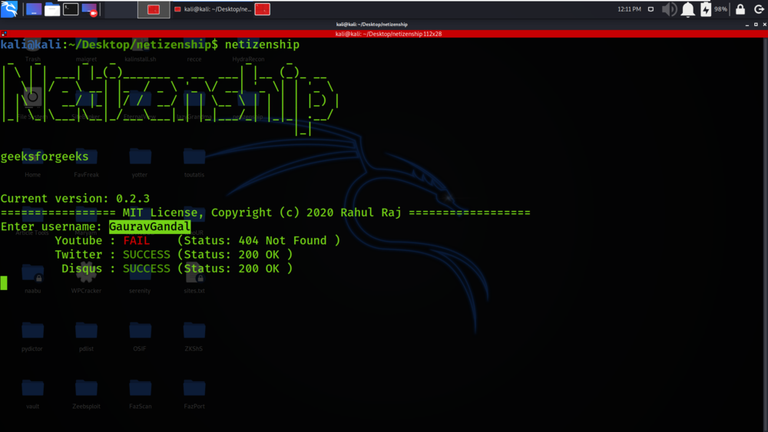Click the geeksforgeeks text line
The image size is (768, 432).
[x=45, y=157]
